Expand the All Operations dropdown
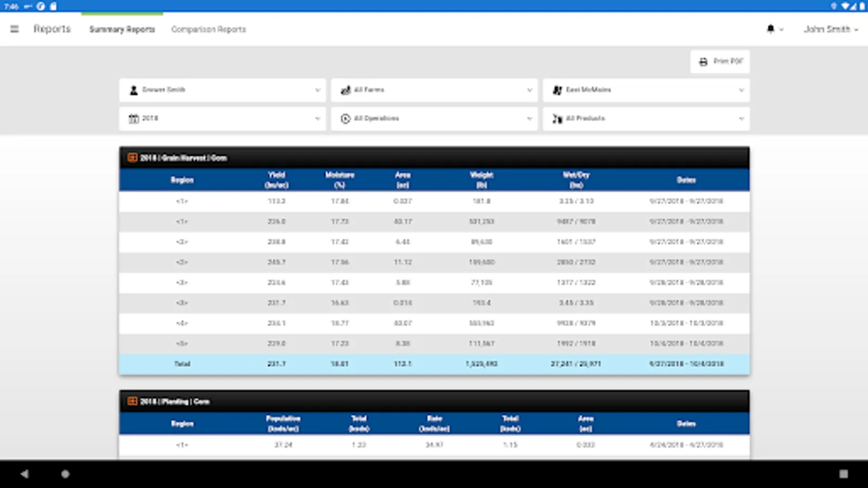 [434, 118]
